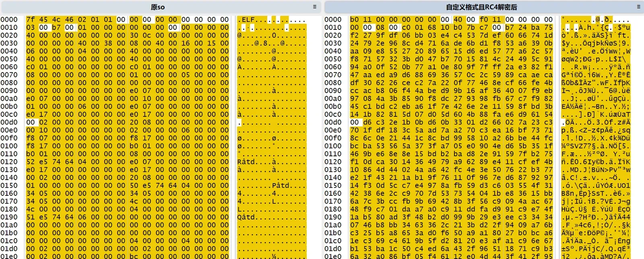
Task: Click the Påtd ASCII text in the 原so pane
Action: [281, 185]
